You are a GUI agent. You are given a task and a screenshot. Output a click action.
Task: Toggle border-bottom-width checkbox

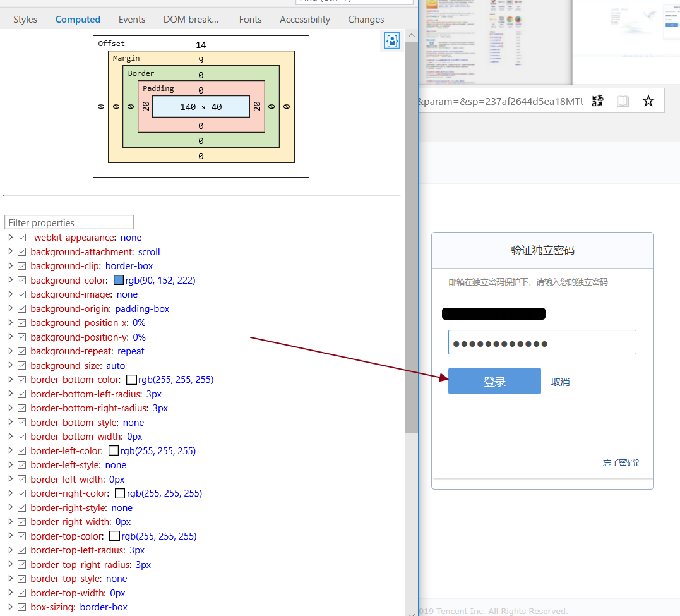point(21,437)
